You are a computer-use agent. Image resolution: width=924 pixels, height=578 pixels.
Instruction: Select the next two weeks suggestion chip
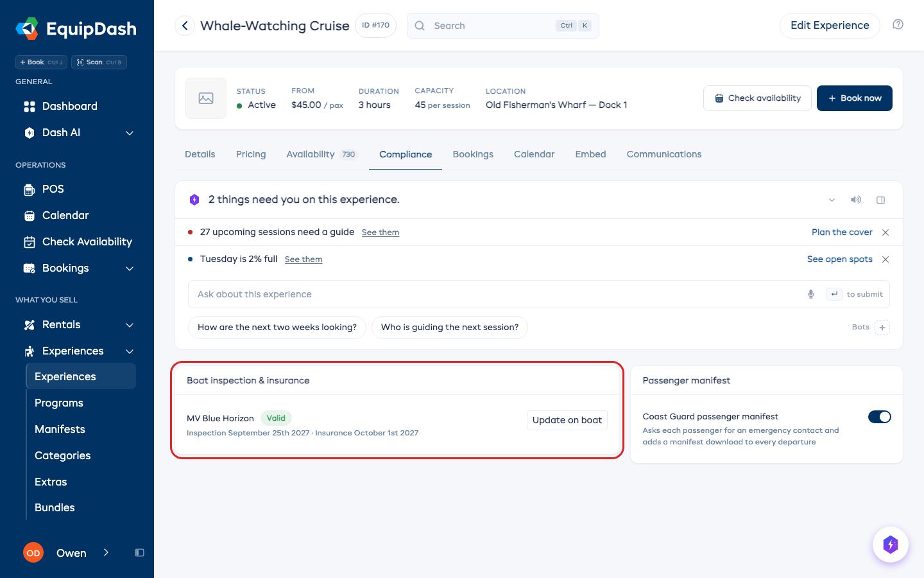pos(277,328)
